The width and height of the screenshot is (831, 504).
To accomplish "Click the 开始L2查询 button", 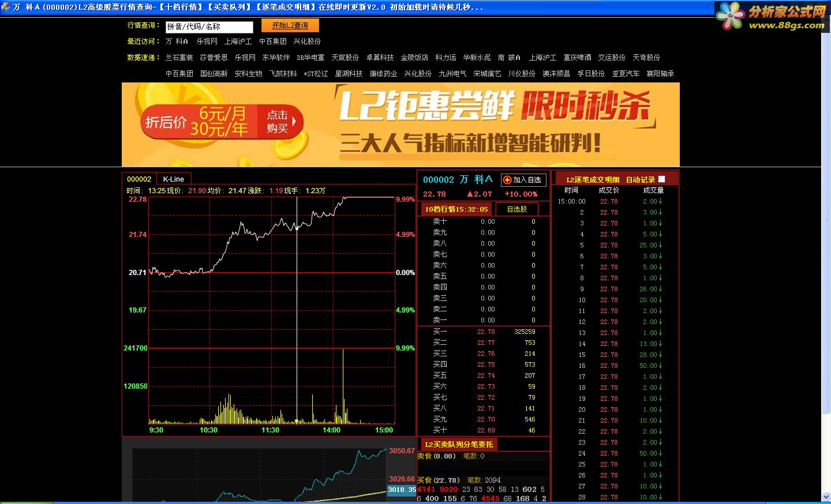I will coord(290,26).
